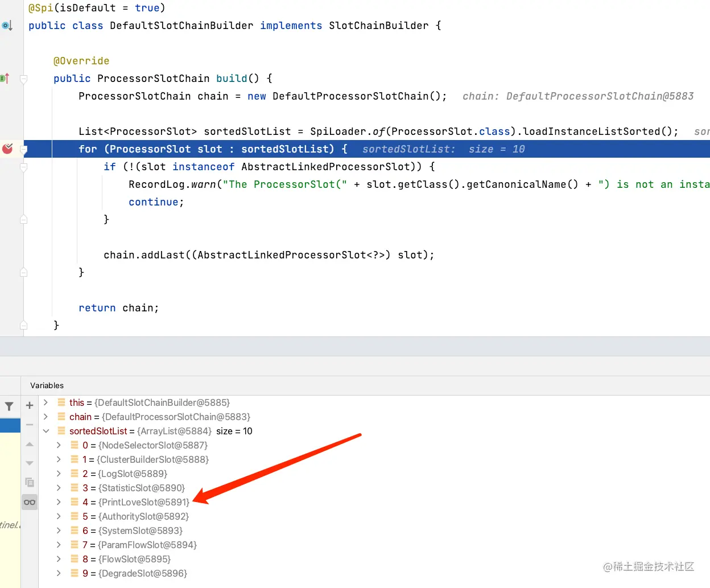The image size is (710, 588).
Task: Open the Variables tab
Action: point(47,385)
